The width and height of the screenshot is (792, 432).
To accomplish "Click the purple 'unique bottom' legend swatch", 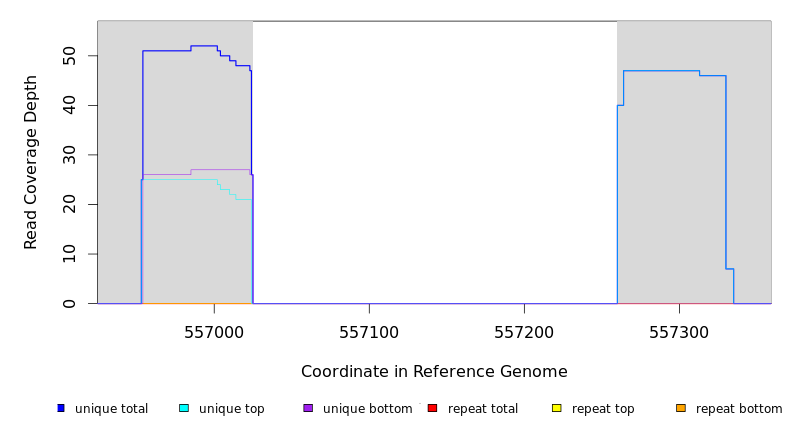I will tap(308, 408).
